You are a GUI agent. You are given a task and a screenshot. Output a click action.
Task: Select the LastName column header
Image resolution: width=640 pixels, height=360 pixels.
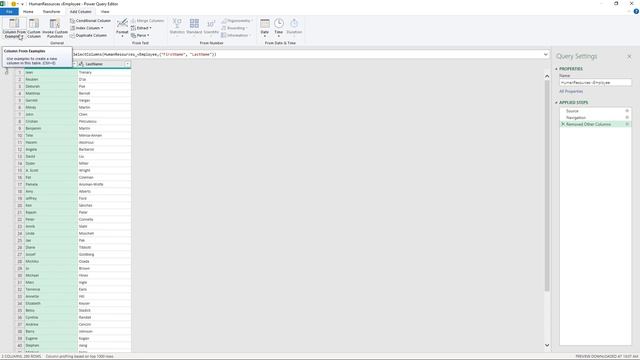(x=104, y=64)
